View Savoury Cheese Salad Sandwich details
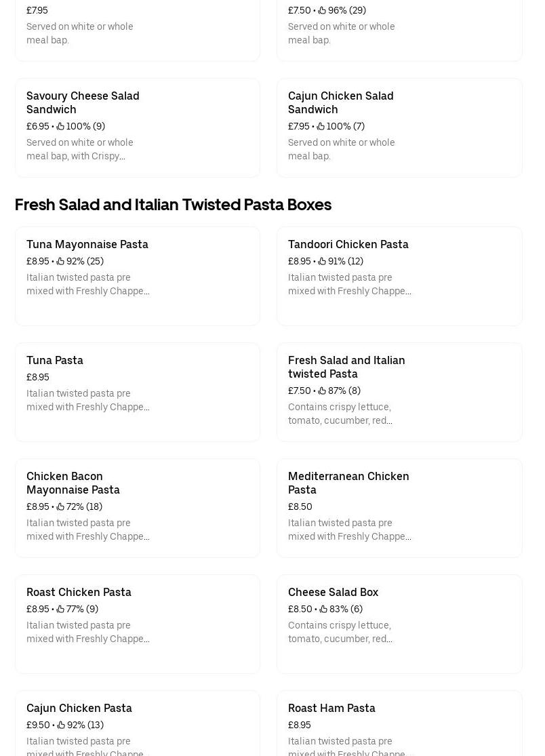The height and width of the screenshot is (756, 545). click(137, 127)
